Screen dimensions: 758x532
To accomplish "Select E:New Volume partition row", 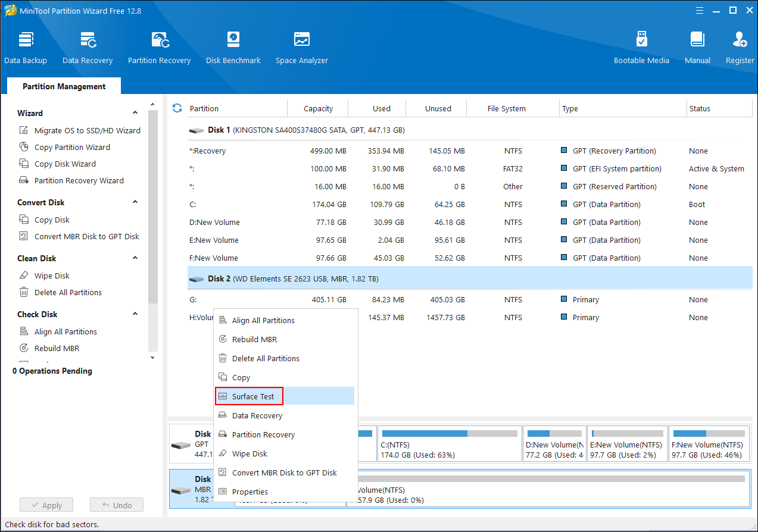I will point(470,240).
